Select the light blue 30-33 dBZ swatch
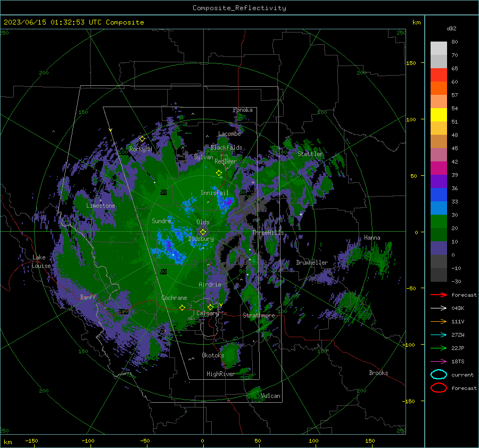The image size is (479, 448). point(439,208)
